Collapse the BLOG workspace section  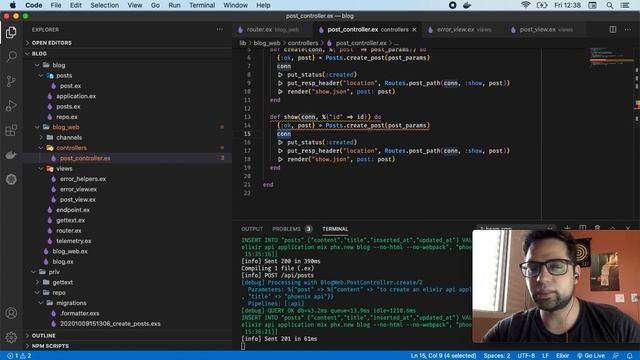pyautogui.click(x=39, y=53)
